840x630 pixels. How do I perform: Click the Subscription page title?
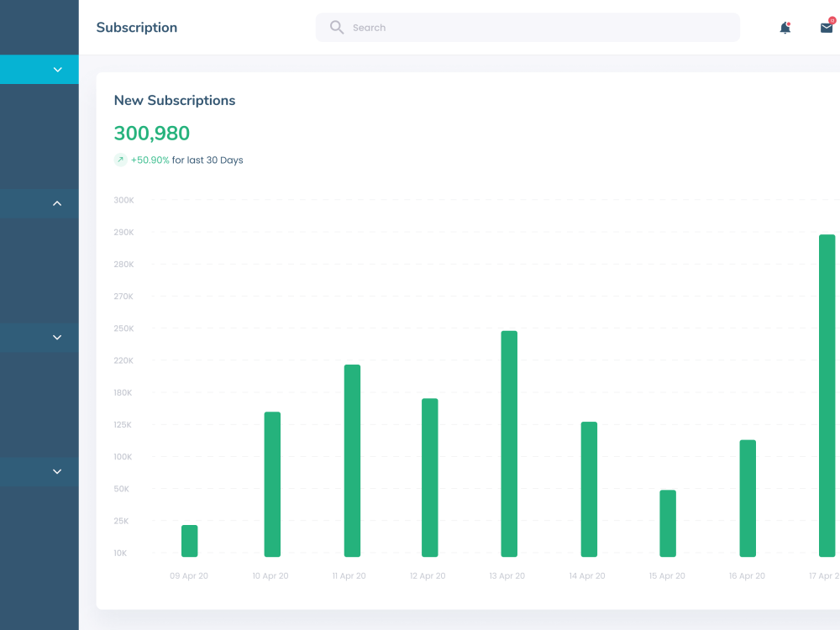pyautogui.click(x=137, y=28)
